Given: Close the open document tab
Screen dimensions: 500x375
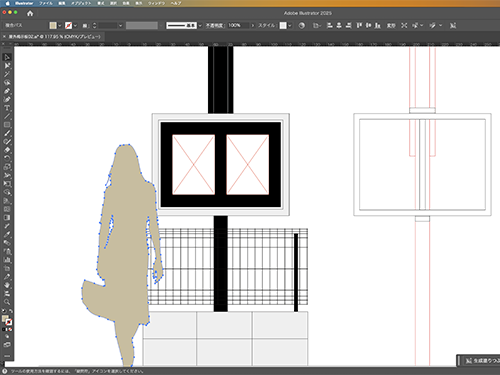Looking at the screenshot, I should [4, 37].
